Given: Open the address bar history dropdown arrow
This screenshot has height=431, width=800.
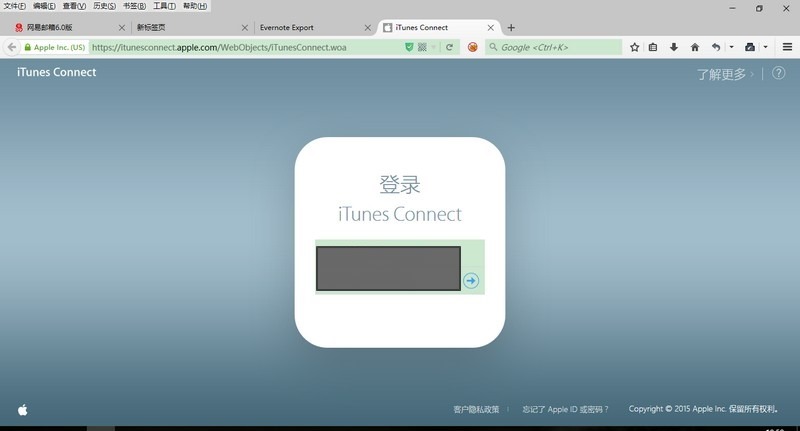Looking at the screenshot, I should [x=434, y=47].
